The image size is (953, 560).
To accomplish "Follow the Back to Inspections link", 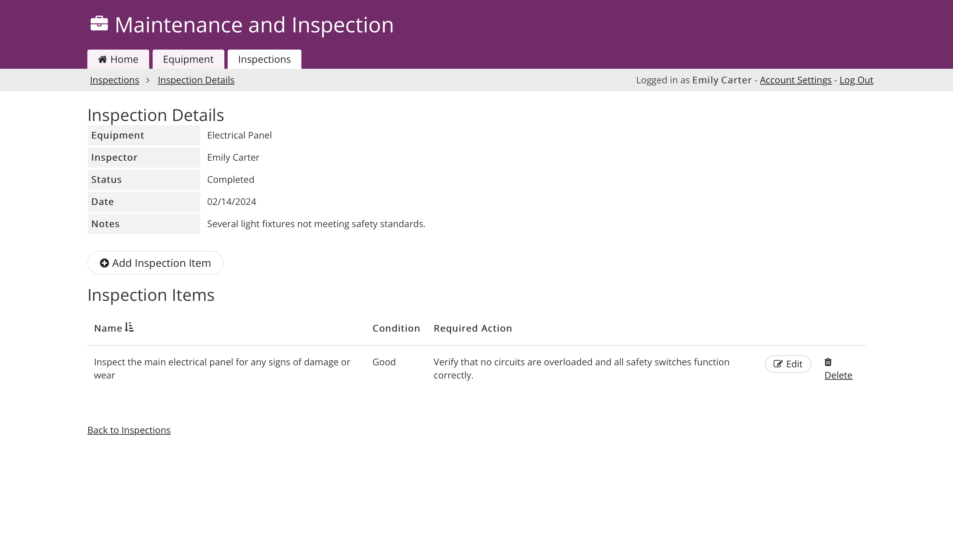I will [x=129, y=430].
